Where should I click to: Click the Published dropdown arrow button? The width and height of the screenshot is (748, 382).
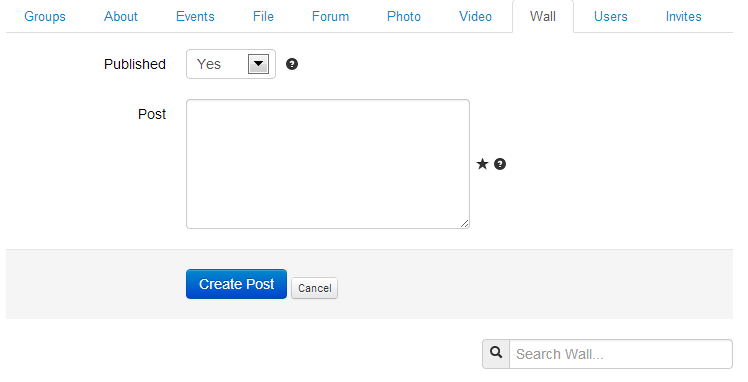coord(259,64)
